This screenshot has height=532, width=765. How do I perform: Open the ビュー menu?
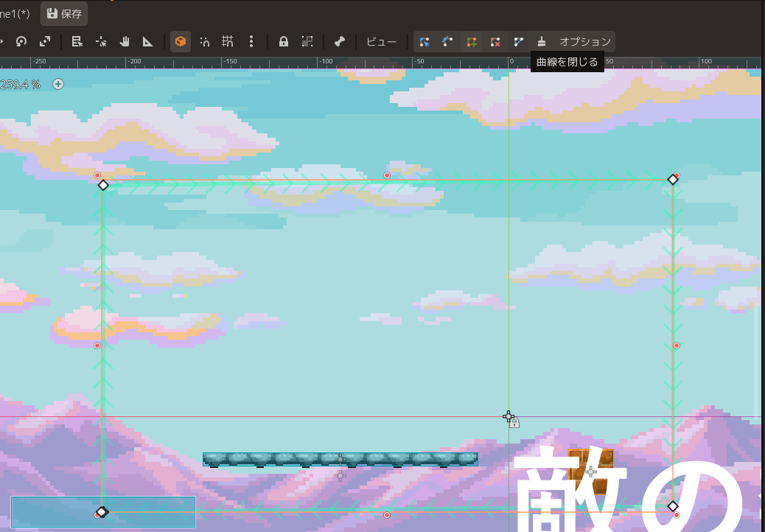[x=382, y=41]
